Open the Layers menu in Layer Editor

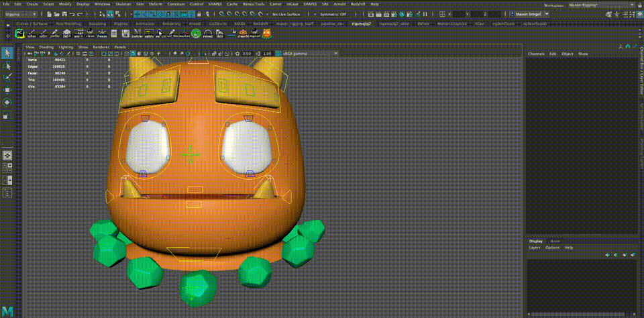tap(535, 248)
